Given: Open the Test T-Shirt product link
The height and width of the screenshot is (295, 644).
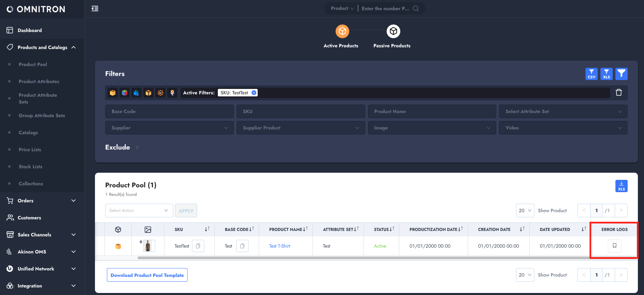Looking at the screenshot, I should coord(279,246).
